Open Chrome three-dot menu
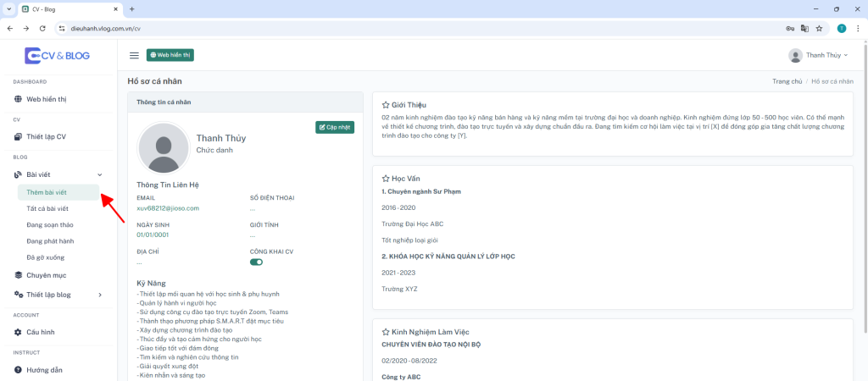 click(858, 28)
